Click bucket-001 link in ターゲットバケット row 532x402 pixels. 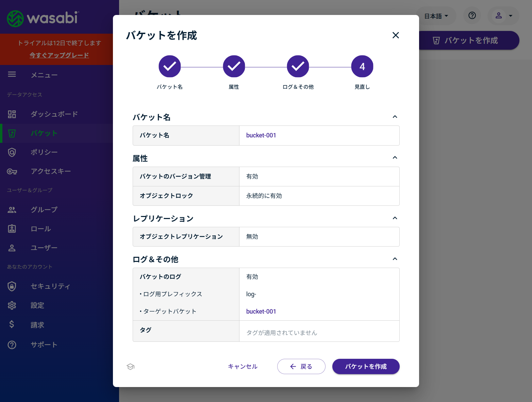[x=261, y=312]
